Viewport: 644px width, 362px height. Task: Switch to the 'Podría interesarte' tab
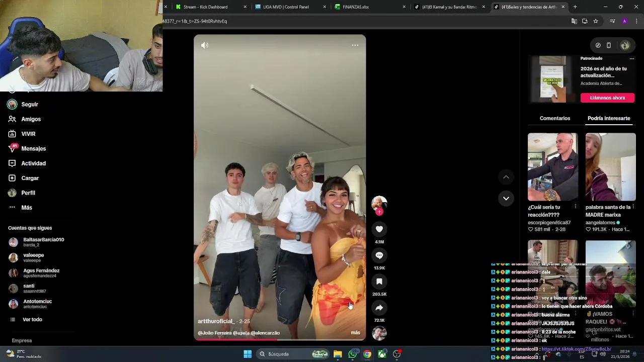point(609,118)
